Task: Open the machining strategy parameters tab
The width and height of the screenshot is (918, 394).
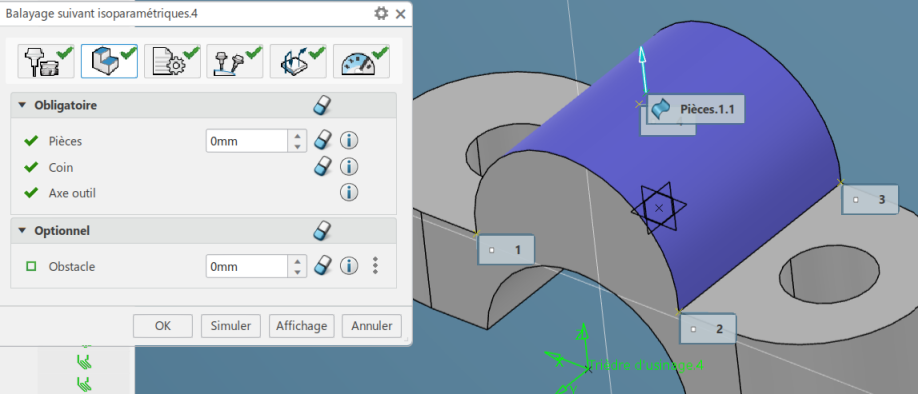Action: click(x=172, y=61)
